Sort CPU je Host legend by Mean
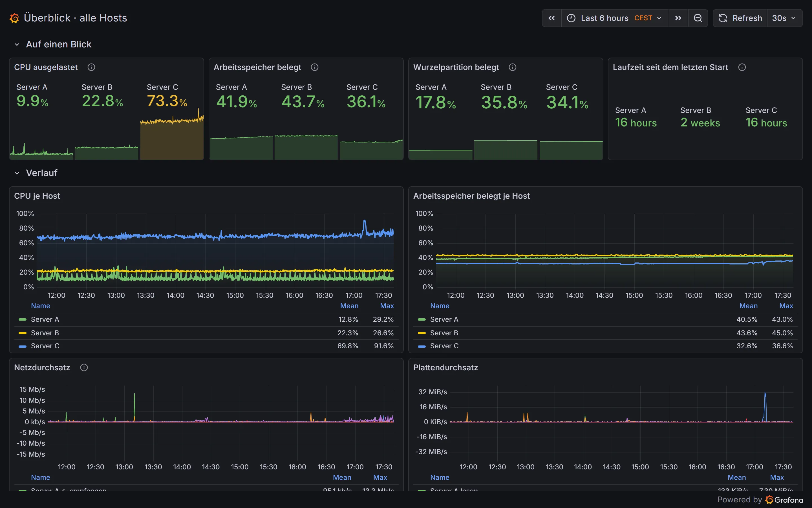Image resolution: width=812 pixels, height=508 pixels. tap(349, 306)
